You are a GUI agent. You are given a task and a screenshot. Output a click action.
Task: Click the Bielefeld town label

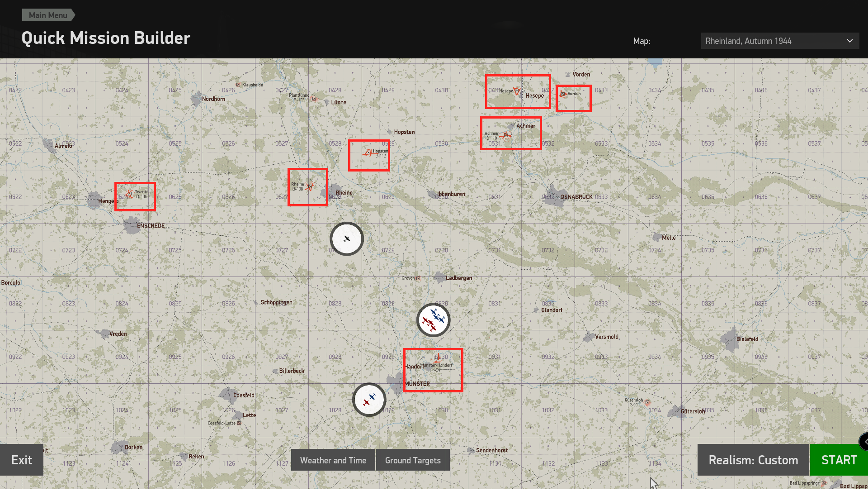(x=747, y=339)
